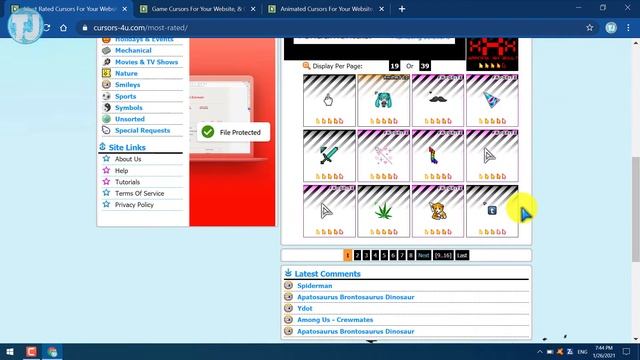
Task: Open the mustache cursor thumbnail
Action: (x=438, y=100)
